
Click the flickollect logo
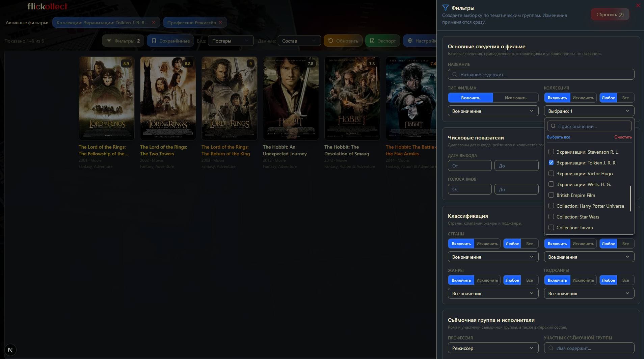click(x=47, y=6)
